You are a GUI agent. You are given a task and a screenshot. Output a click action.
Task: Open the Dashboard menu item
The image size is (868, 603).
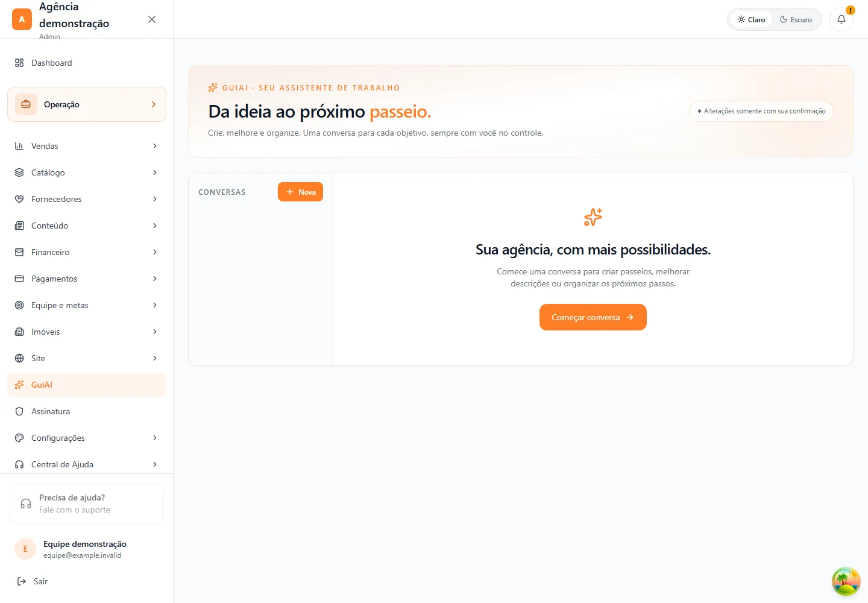[x=87, y=63]
